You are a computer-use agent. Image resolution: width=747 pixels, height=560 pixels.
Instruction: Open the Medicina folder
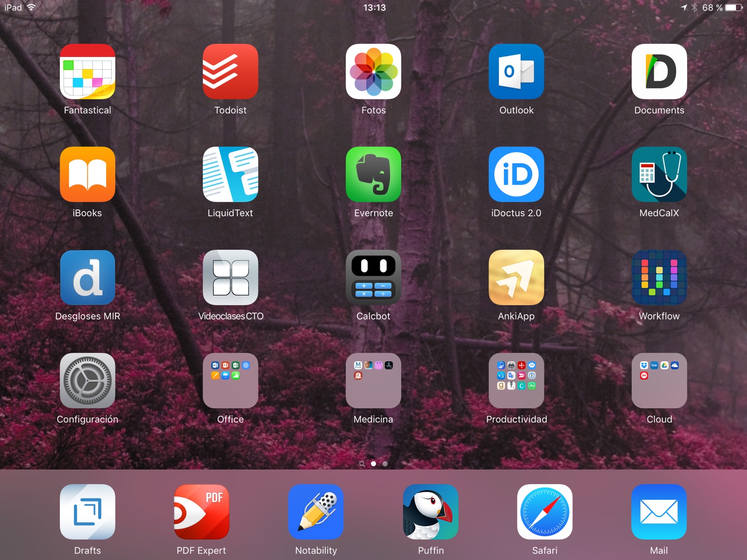[373, 381]
